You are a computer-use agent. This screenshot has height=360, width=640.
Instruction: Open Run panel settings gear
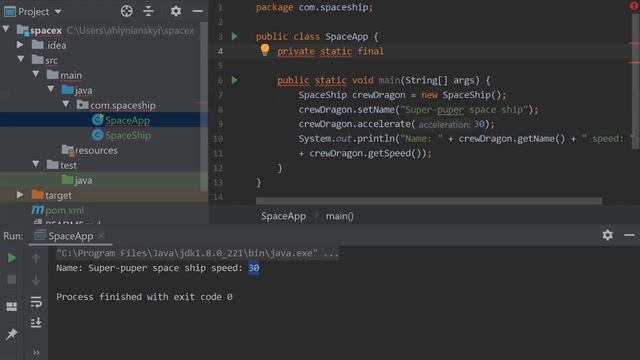(x=607, y=235)
